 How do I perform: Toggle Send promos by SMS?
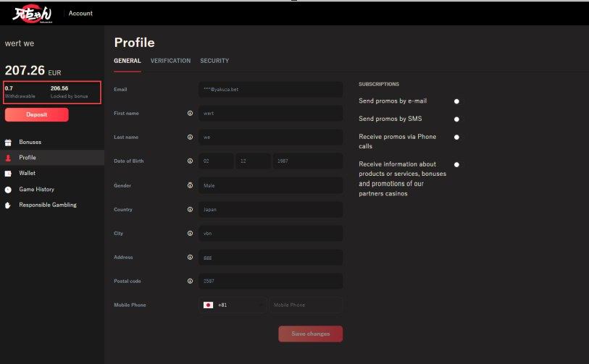pos(456,119)
